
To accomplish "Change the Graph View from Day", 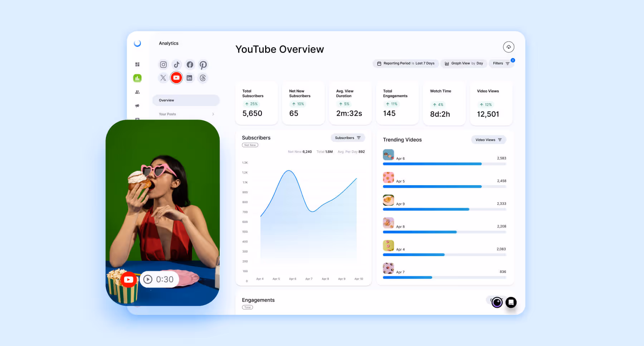I will click(x=464, y=63).
